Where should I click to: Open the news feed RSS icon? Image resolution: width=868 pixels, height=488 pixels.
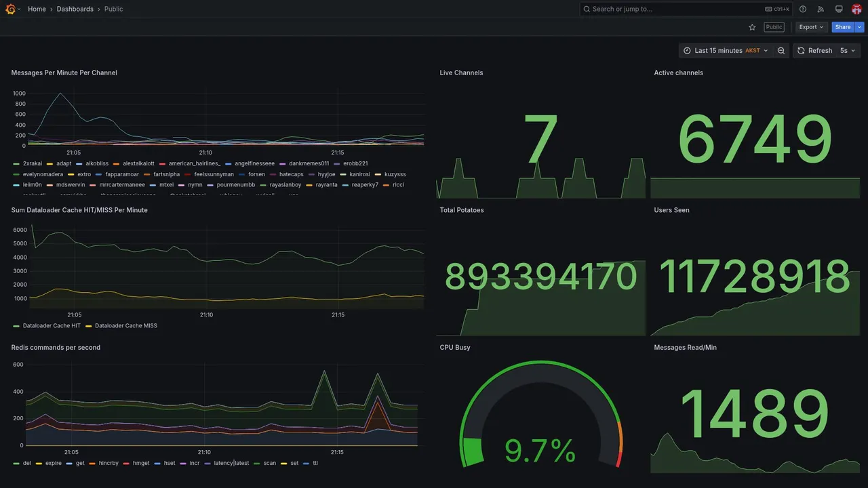[x=821, y=9]
